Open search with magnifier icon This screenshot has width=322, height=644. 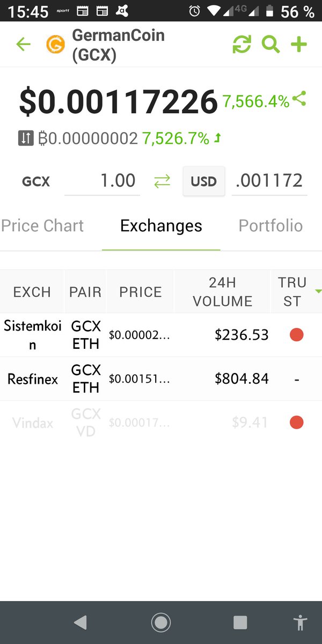point(271,45)
